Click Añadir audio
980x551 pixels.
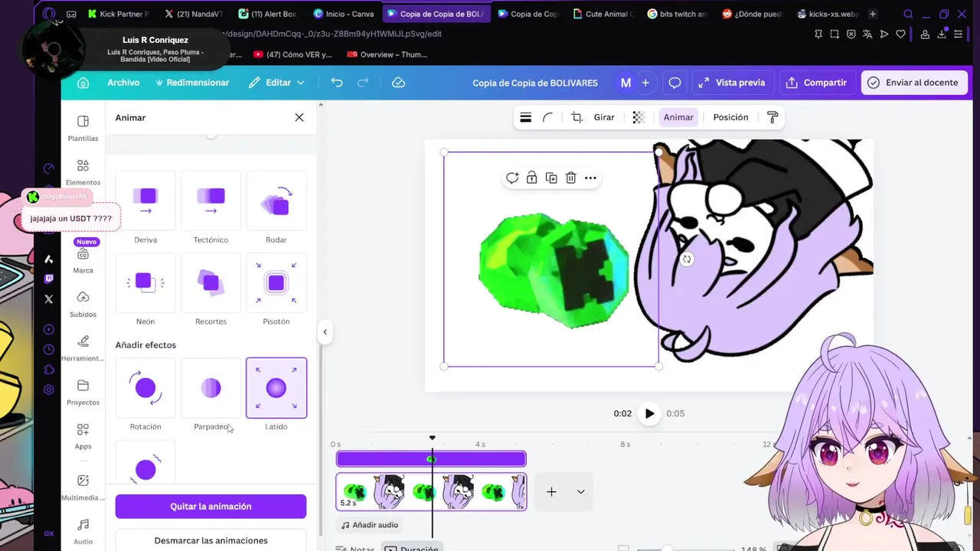[370, 525]
